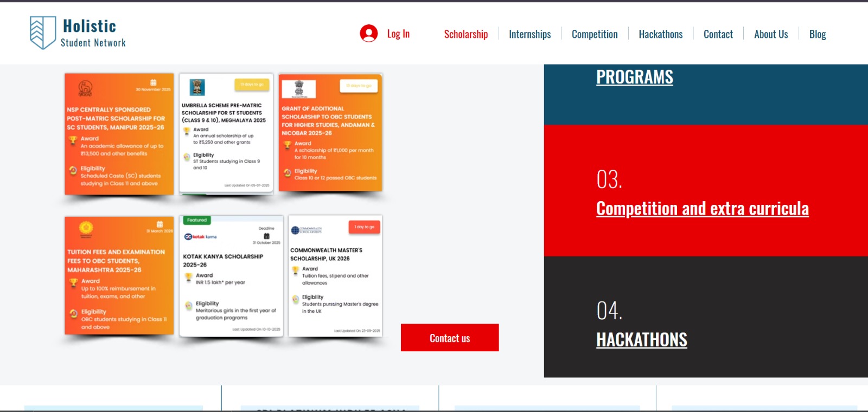Follow the HACKATHONS heading link
Viewport: 868px width, 412px height.
pyautogui.click(x=641, y=340)
